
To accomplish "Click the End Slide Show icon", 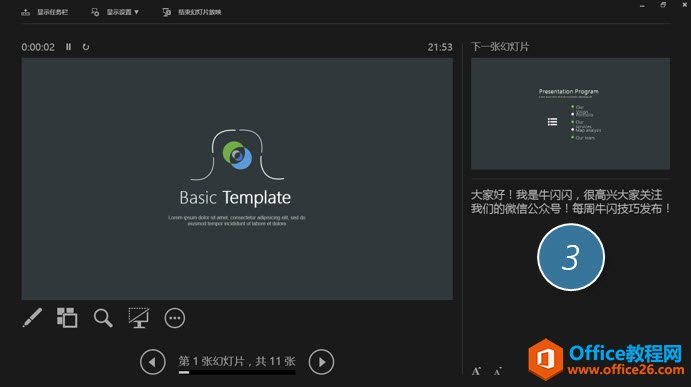I will pyautogui.click(x=166, y=12).
